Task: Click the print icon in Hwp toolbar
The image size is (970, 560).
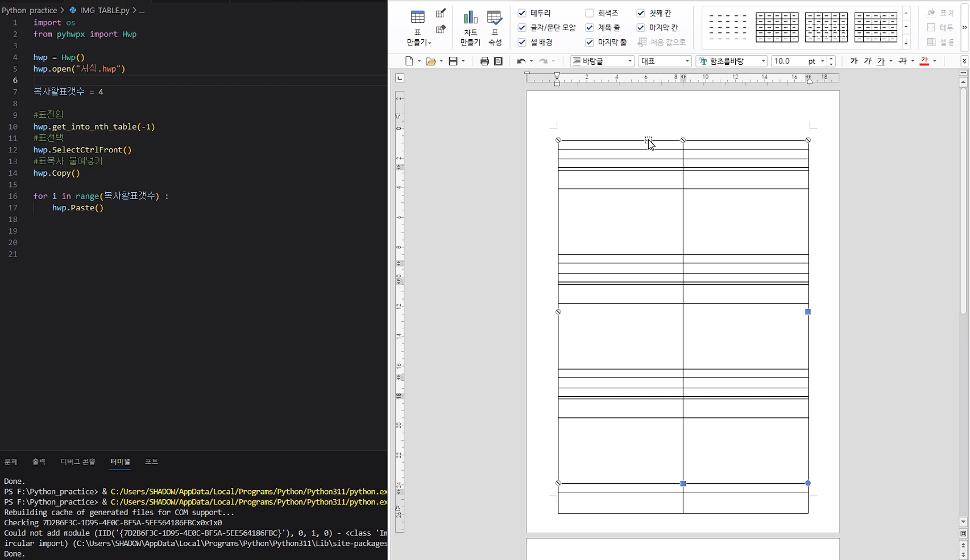Action: (484, 61)
